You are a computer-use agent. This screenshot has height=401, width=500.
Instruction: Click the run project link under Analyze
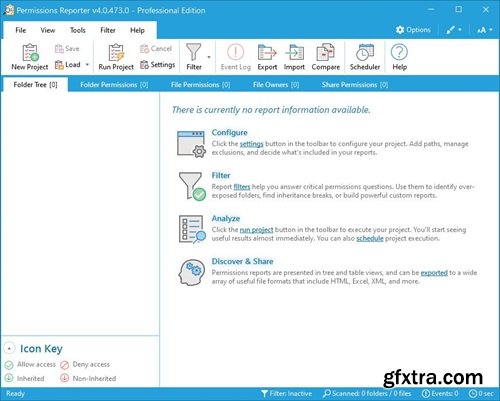point(256,230)
